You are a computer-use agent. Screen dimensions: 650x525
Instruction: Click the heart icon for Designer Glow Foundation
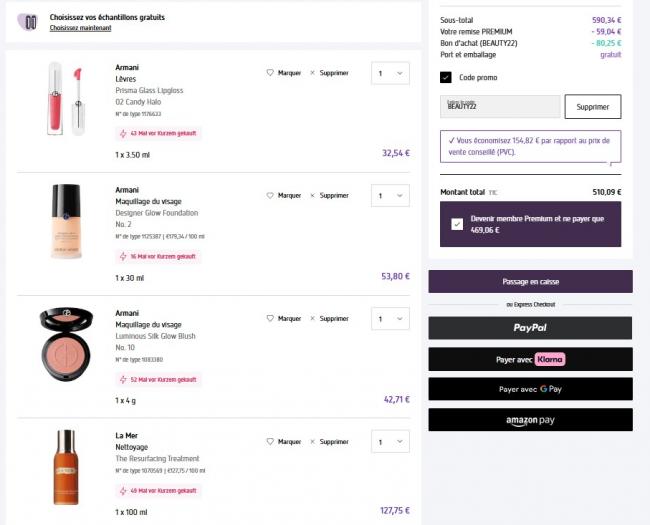pyautogui.click(x=270, y=196)
